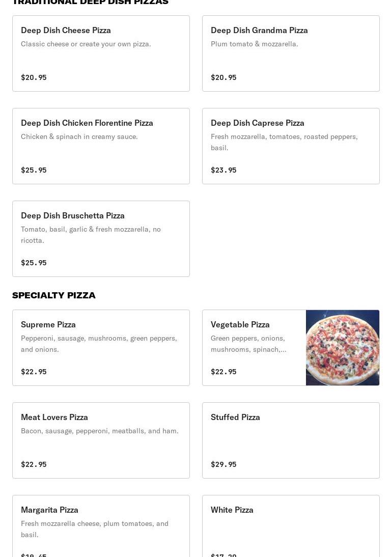
Task: Open the Stuffed Pizza item
Action: click(x=291, y=440)
